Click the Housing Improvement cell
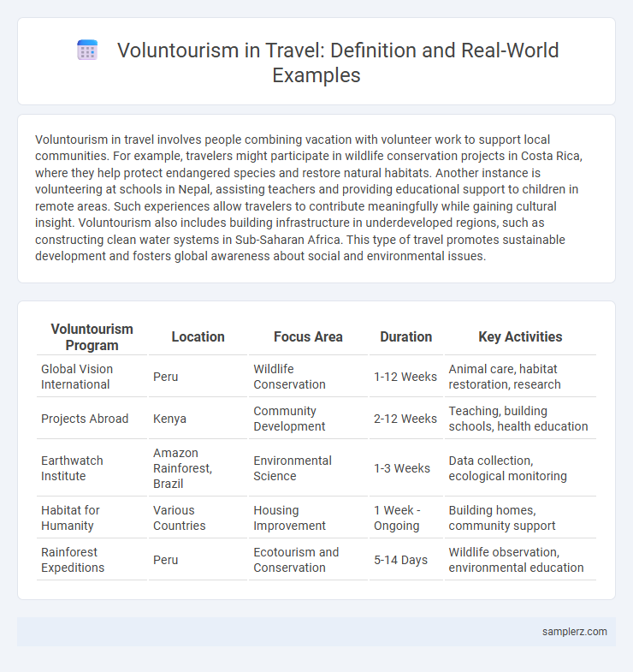Image resolution: width=633 pixels, height=672 pixels. point(308,518)
